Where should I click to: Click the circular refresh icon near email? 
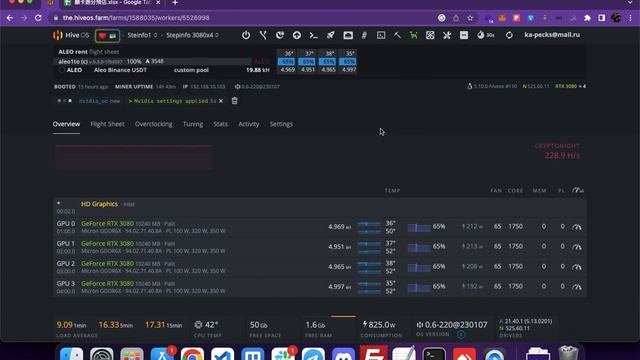(x=509, y=36)
